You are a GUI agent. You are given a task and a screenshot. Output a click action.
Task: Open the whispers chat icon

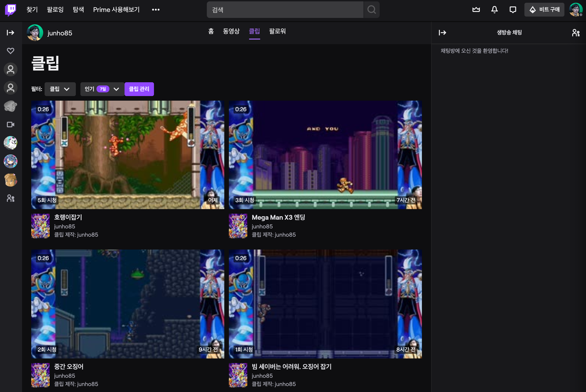(x=513, y=10)
